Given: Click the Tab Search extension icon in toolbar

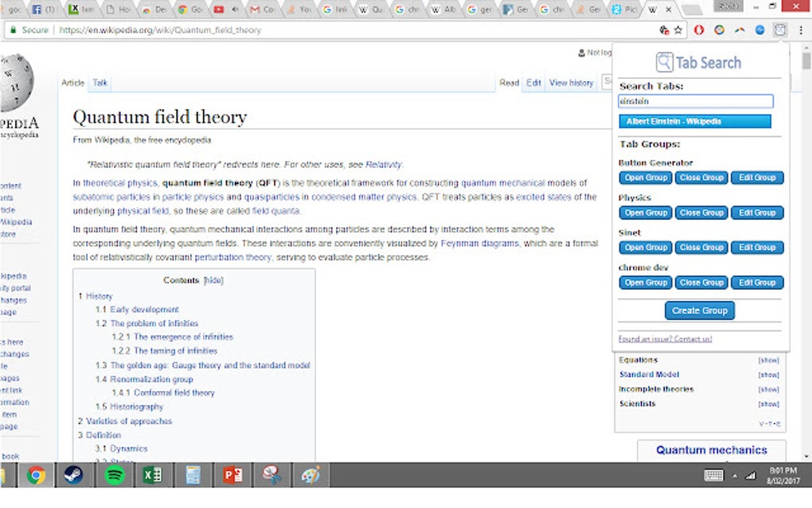Looking at the screenshot, I should tap(780, 30).
